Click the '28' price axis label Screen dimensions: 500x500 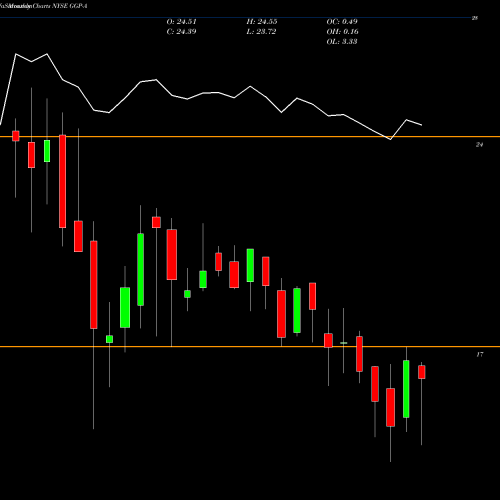pos(475,18)
